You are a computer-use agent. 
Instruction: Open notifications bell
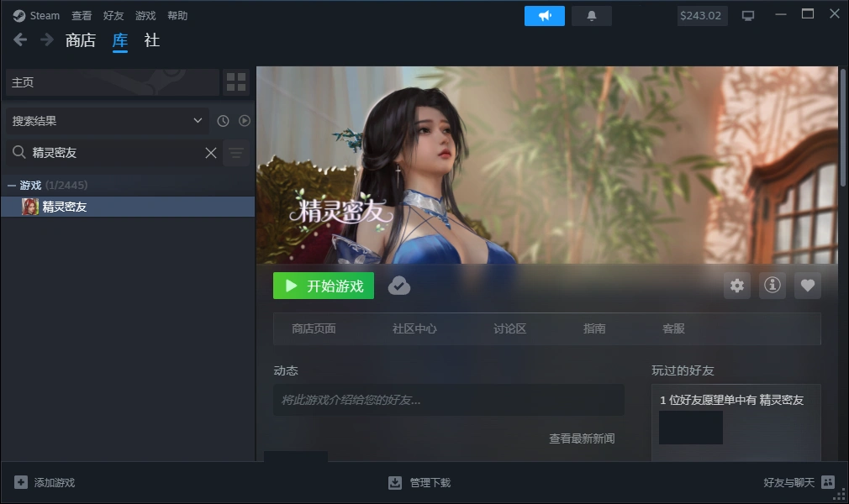pyautogui.click(x=592, y=16)
